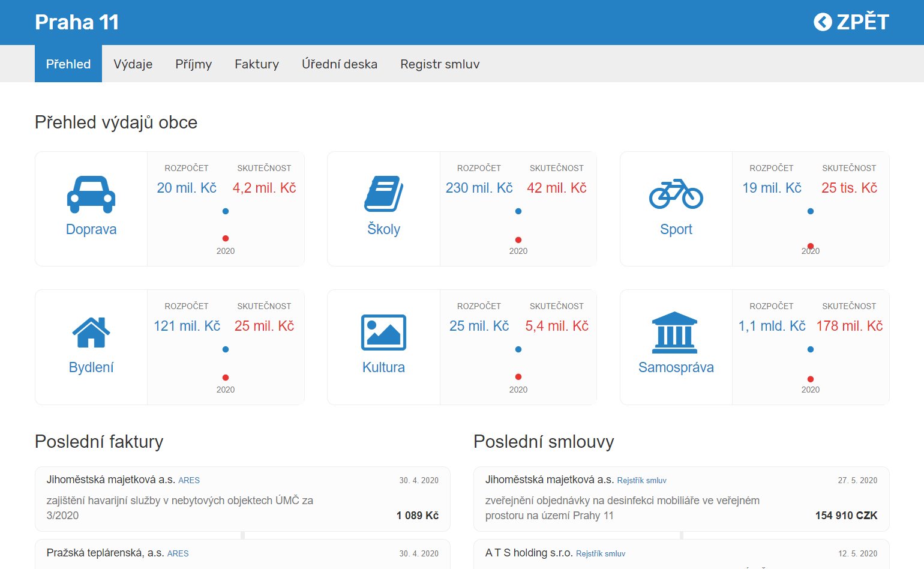924x569 pixels.
Task: Click the building icon for Samospráva
Action: 675,333
